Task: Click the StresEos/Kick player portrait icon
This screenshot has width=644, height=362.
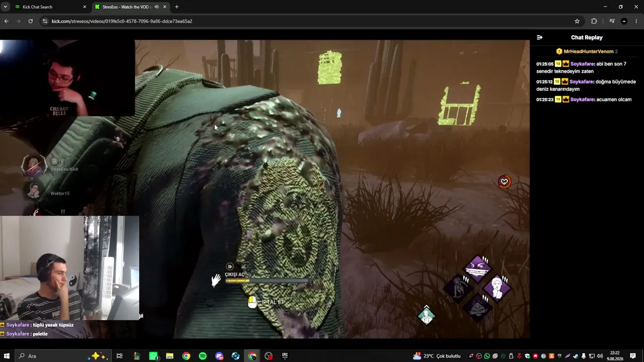Action: point(34,165)
